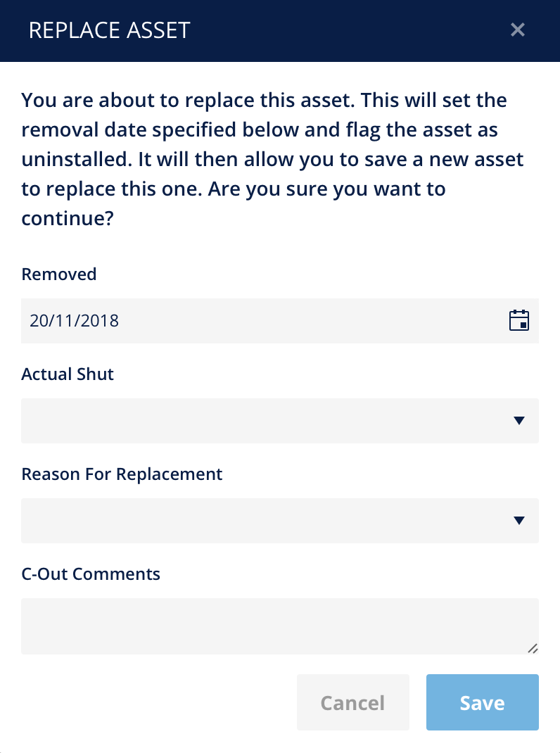Save the asset replacement
This screenshot has height=753, width=560.
[x=483, y=702]
